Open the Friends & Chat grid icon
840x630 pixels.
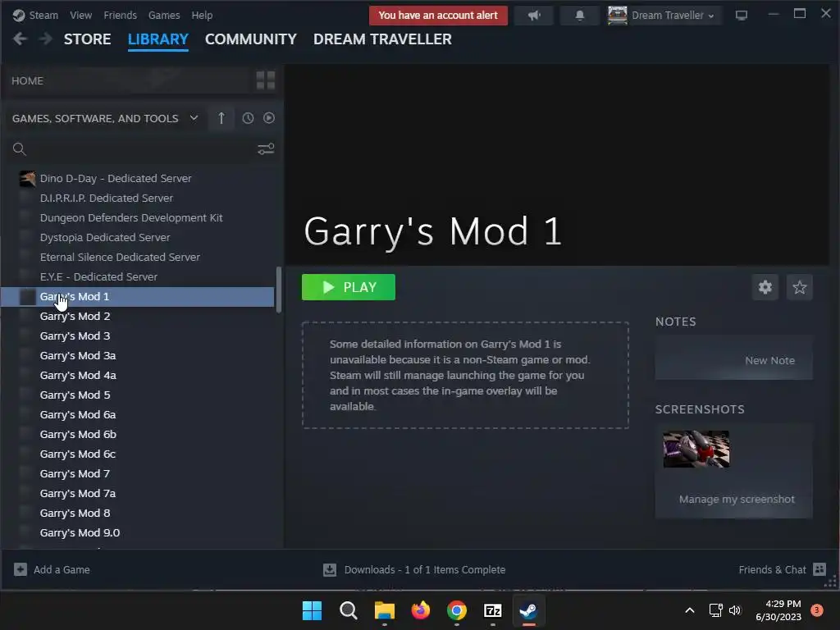coord(819,569)
